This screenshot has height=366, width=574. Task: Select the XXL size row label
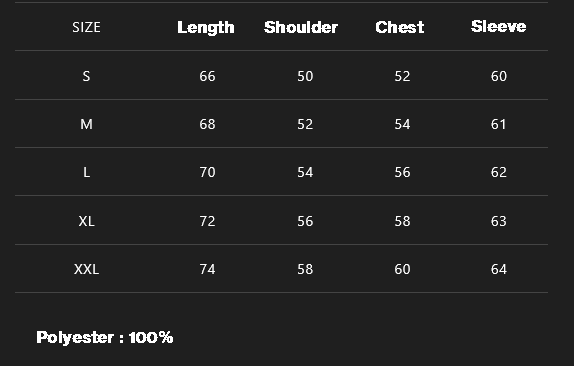[86, 269]
